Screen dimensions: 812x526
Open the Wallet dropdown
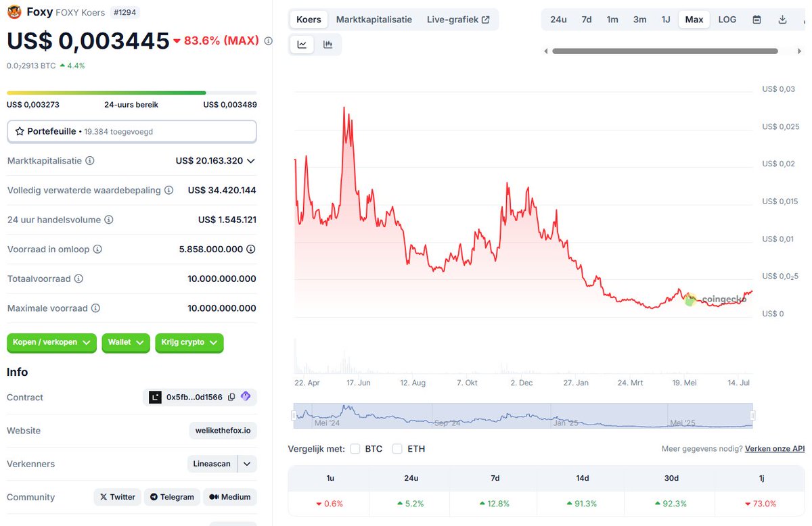126,343
